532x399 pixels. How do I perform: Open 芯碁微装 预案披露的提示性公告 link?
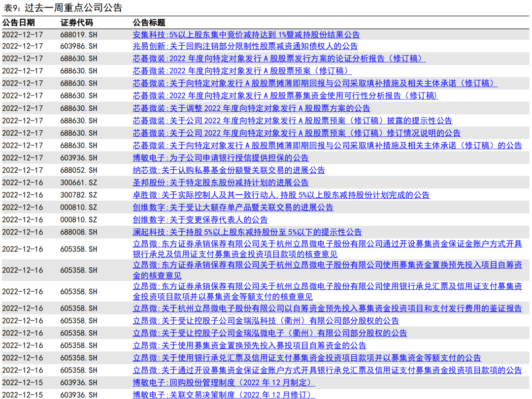click(x=293, y=121)
